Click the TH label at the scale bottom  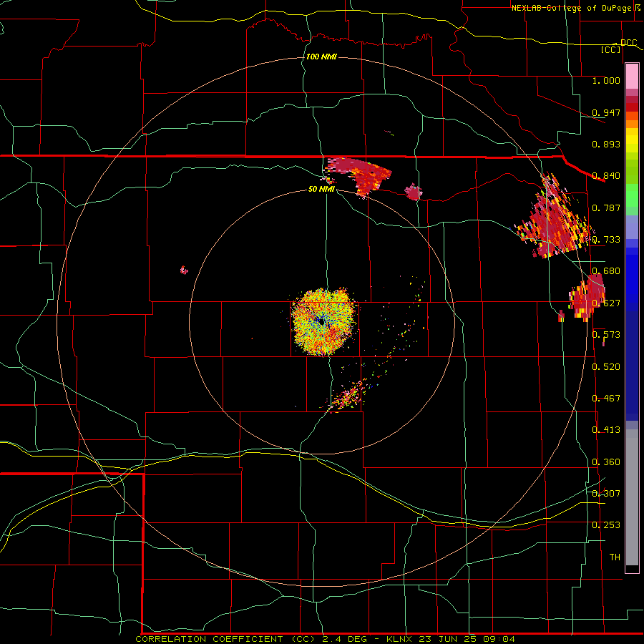[615, 557]
